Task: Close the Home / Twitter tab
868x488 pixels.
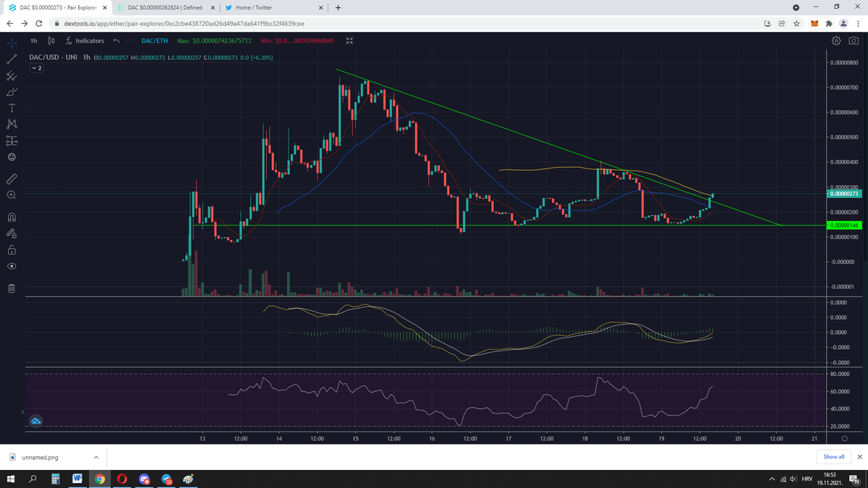Action: pyautogui.click(x=321, y=8)
